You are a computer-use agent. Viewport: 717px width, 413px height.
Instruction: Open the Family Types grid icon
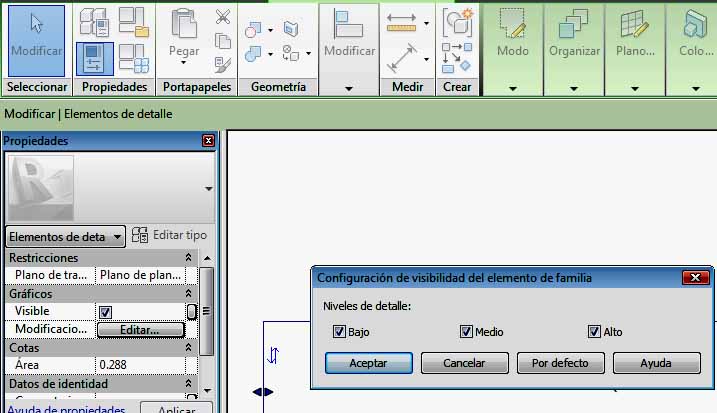(134, 59)
